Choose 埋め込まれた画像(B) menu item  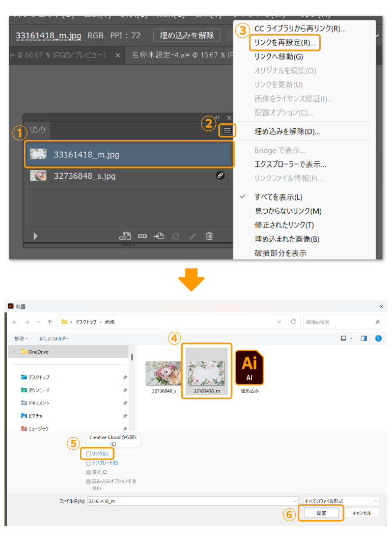tap(287, 239)
